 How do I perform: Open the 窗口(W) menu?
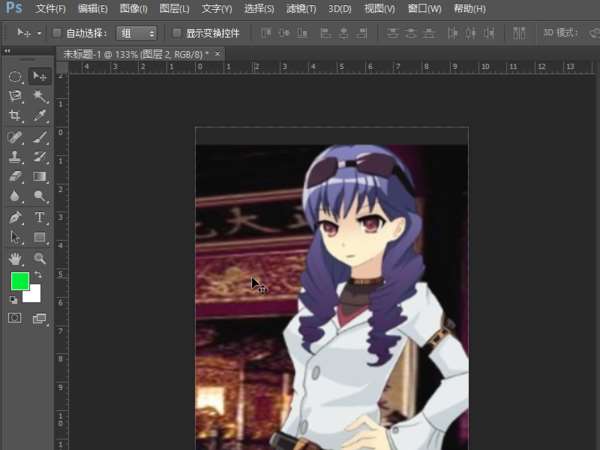[424, 8]
